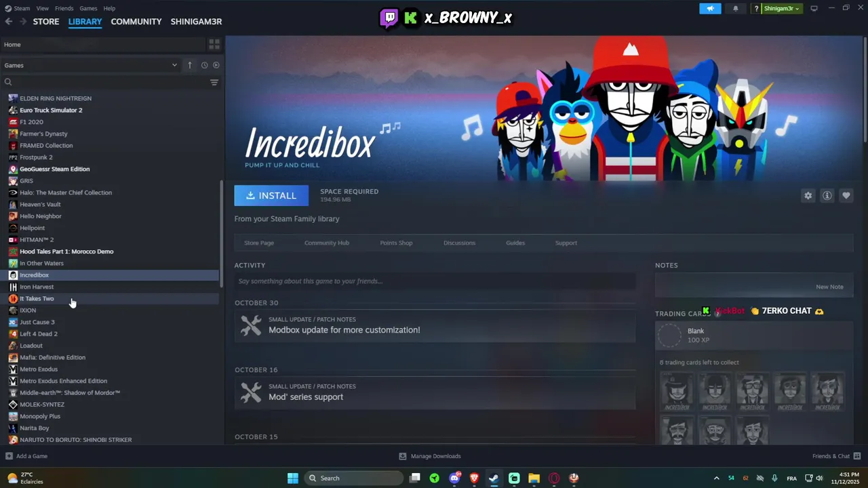This screenshot has height=488, width=868.
Task: Open Windows Start menu
Action: [x=293, y=478]
